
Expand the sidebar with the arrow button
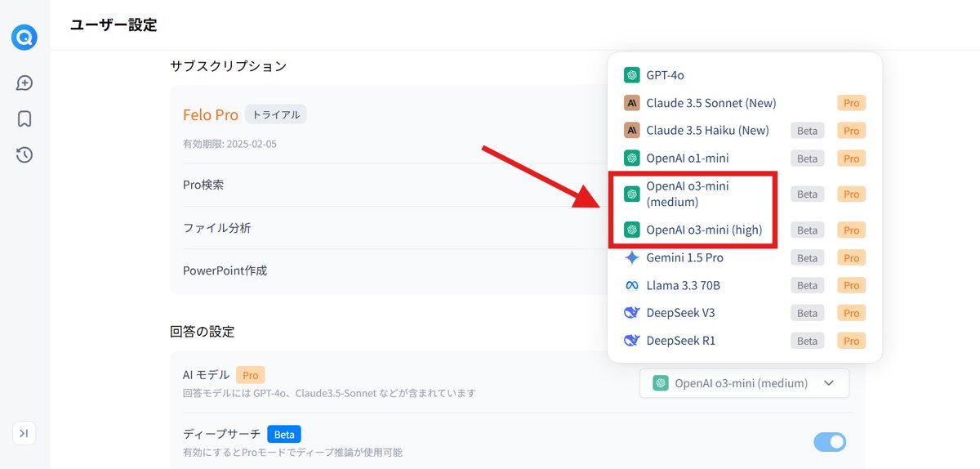[x=24, y=433]
